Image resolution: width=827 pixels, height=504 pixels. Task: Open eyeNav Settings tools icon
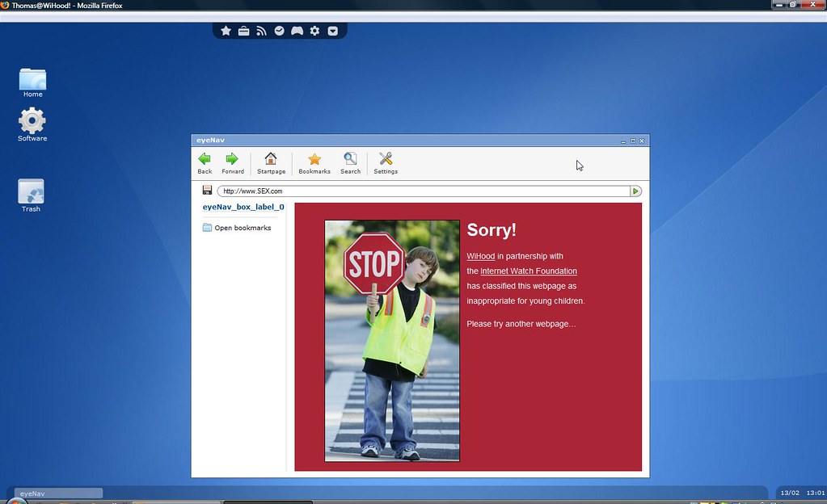pyautogui.click(x=386, y=163)
